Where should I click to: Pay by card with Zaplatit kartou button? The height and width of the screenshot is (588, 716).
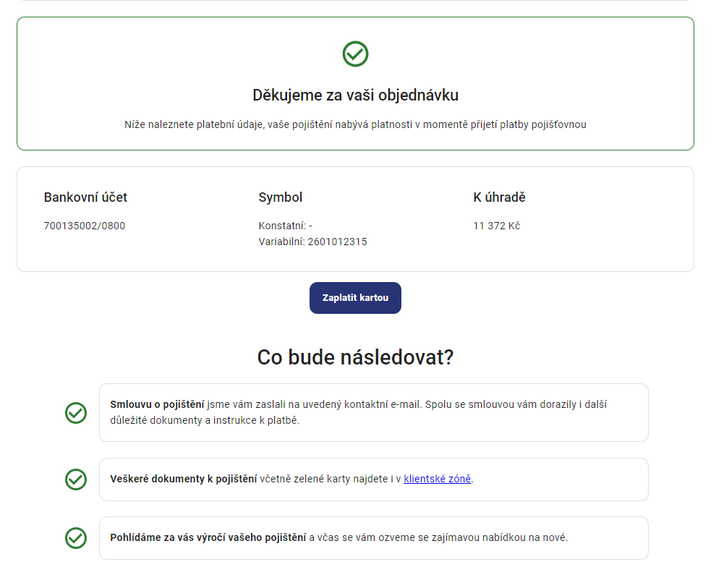(x=355, y=298)
